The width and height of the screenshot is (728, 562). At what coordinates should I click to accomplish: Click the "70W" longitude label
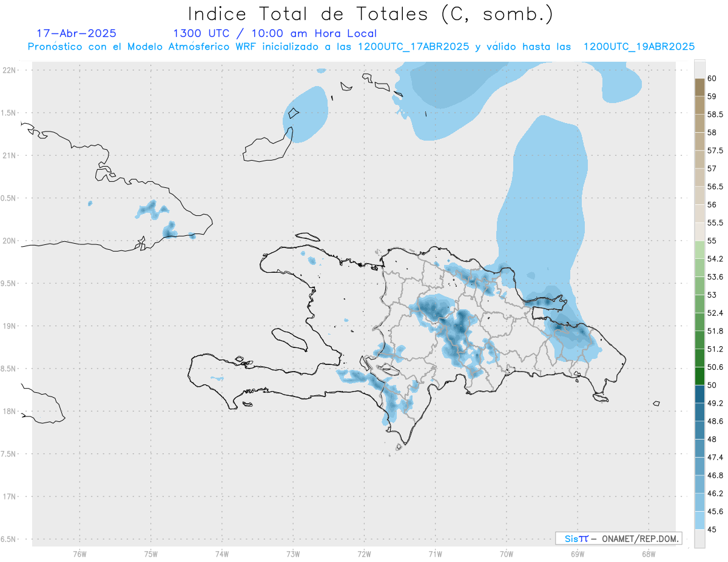coord(507,553)
